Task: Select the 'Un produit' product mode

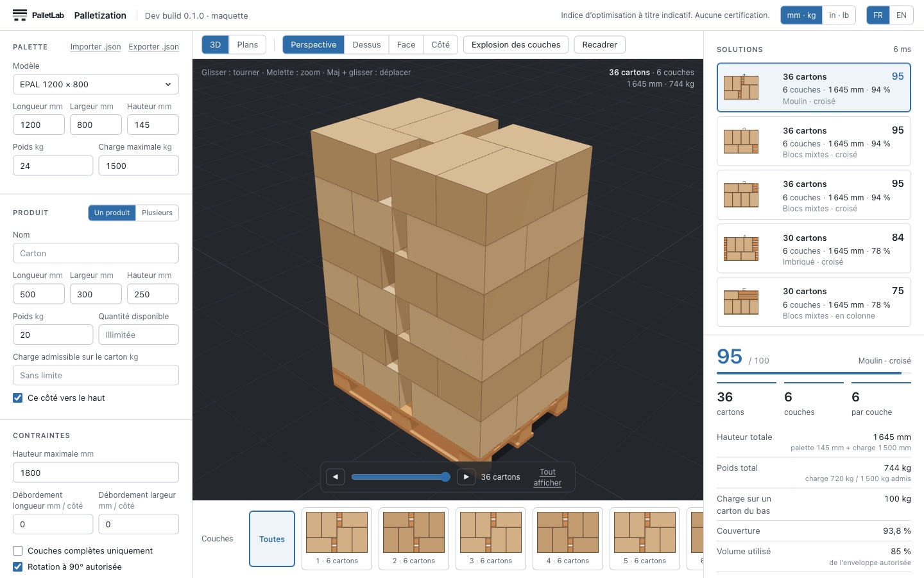Action: (x=112, y=213)
